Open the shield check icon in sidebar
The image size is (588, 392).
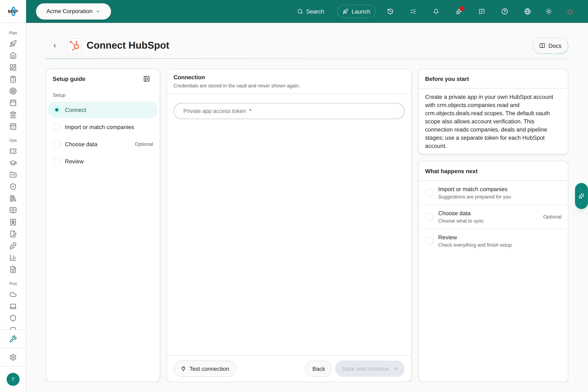point(13,186)
